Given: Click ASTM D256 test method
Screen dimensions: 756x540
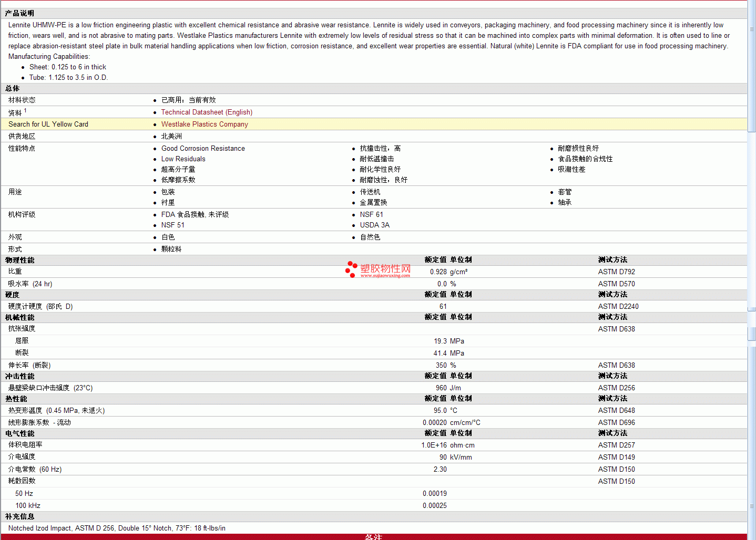Looking at the screenshot, I should point(617,388).
